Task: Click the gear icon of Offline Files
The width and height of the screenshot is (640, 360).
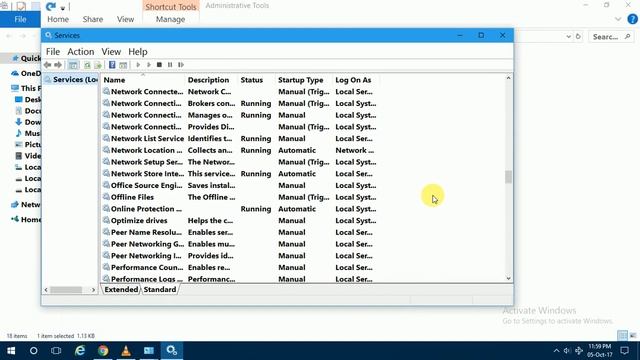Action: tap(106, 197)
